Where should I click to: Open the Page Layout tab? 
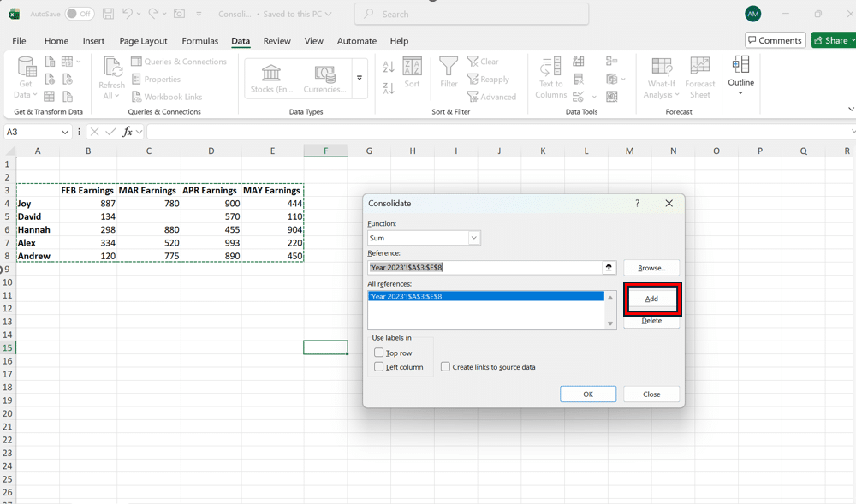(x=143, y=41)
